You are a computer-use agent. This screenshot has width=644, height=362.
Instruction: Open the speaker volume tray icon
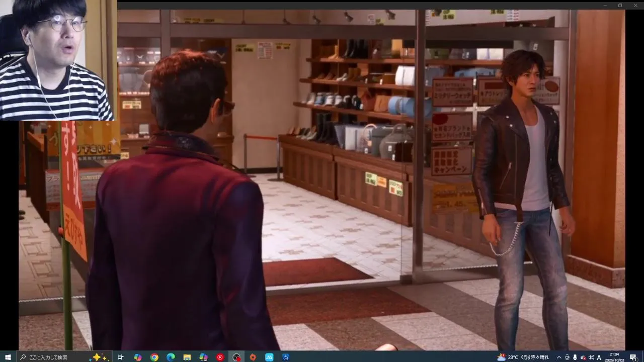tap(591, 357)
